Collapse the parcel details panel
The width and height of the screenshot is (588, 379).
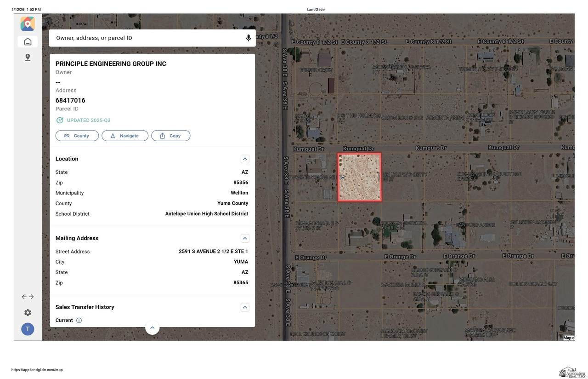coord(152,328)
